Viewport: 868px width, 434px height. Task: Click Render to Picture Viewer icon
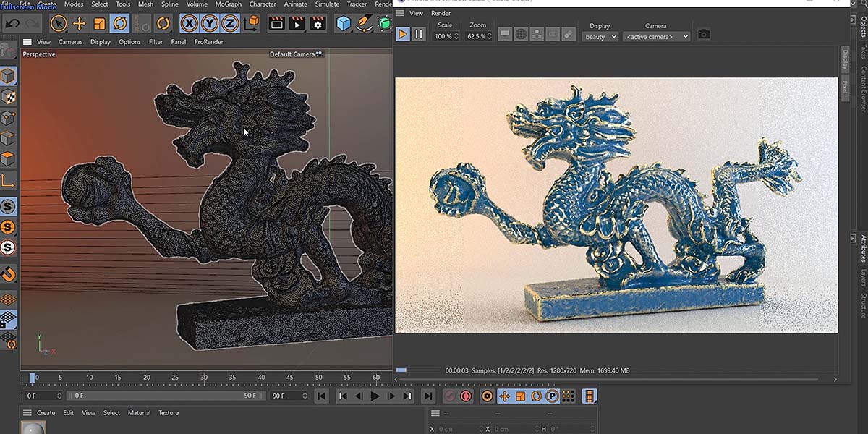click(x=297, y=23)
